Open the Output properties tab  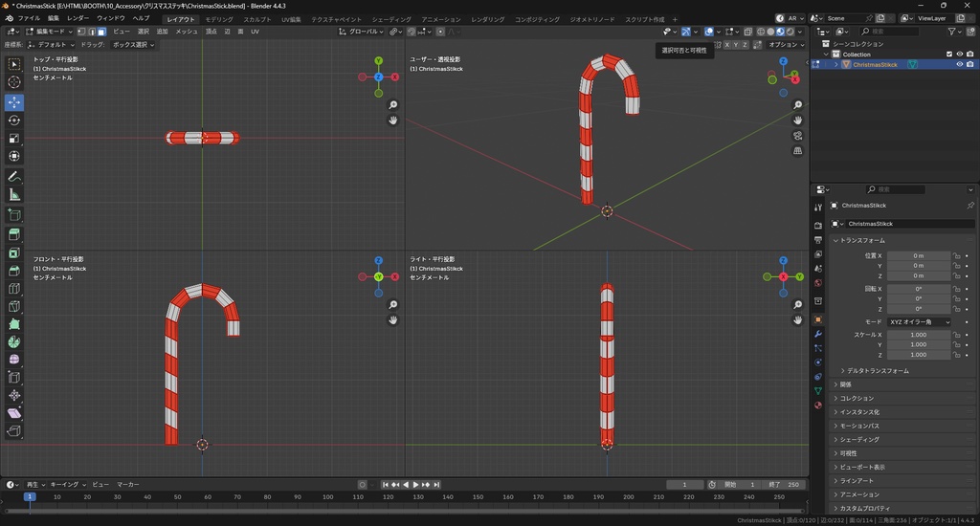[x=818, y=240]
